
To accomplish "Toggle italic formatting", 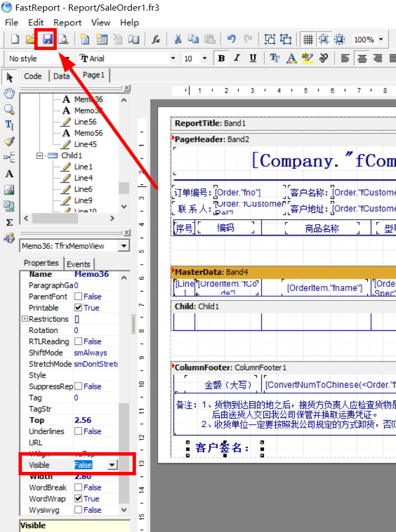I will (x=237, y=58).
